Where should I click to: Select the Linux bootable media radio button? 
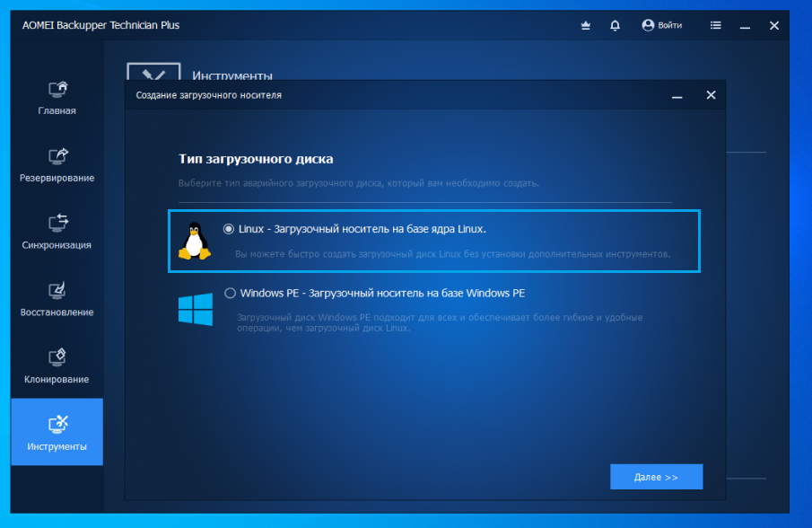point(229,229)
